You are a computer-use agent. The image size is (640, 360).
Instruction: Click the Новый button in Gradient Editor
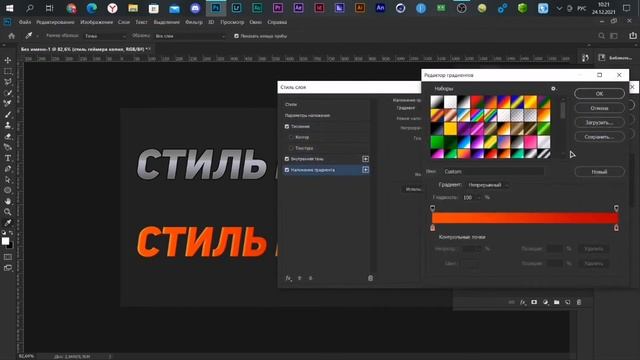tap(599, 172)
